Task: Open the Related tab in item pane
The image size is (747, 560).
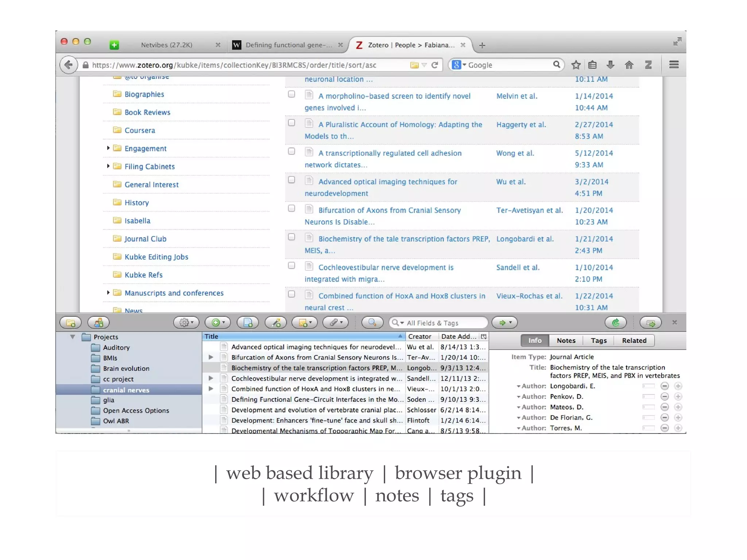Action: (x=634, y=341)
